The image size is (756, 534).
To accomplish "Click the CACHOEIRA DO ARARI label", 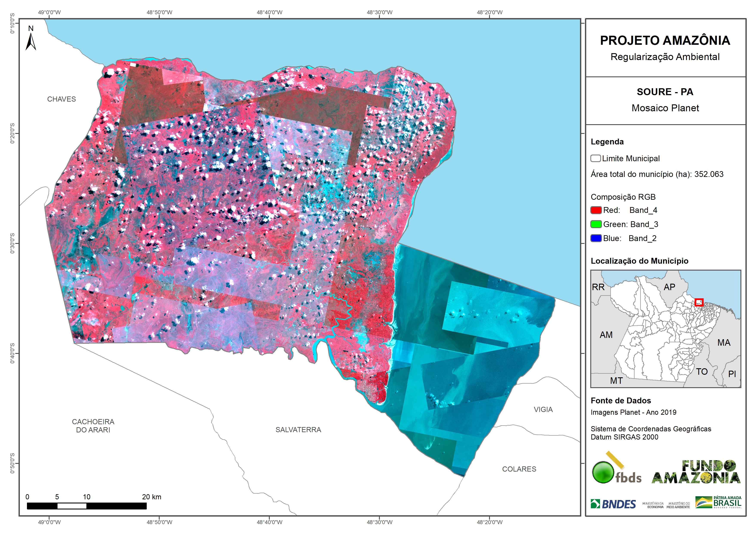I will [93, 426].
